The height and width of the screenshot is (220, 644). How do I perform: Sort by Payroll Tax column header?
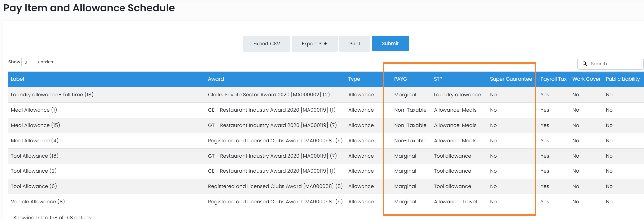click(553, 79)
